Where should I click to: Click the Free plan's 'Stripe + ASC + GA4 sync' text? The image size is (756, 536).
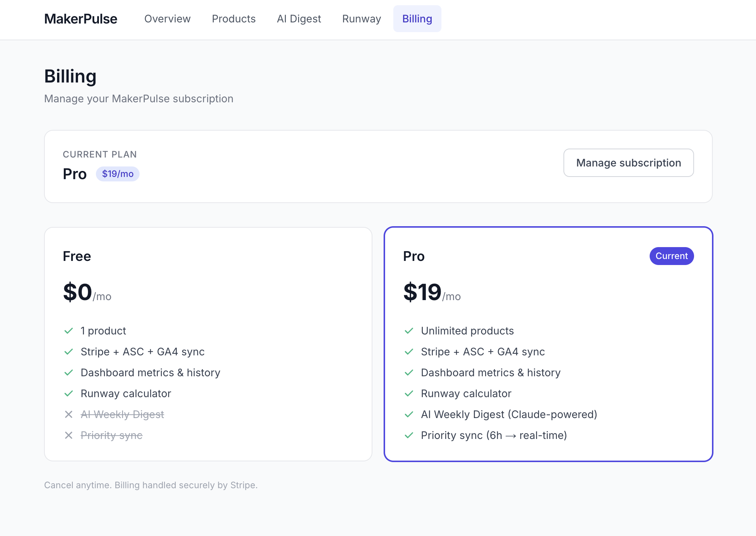pos(143,352)
